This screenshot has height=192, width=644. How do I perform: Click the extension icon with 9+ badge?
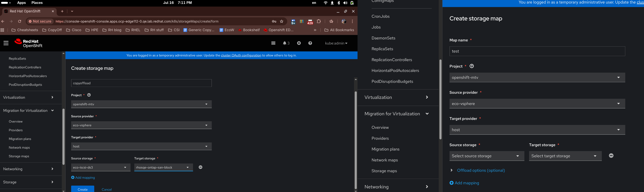(x=293, y=22)
